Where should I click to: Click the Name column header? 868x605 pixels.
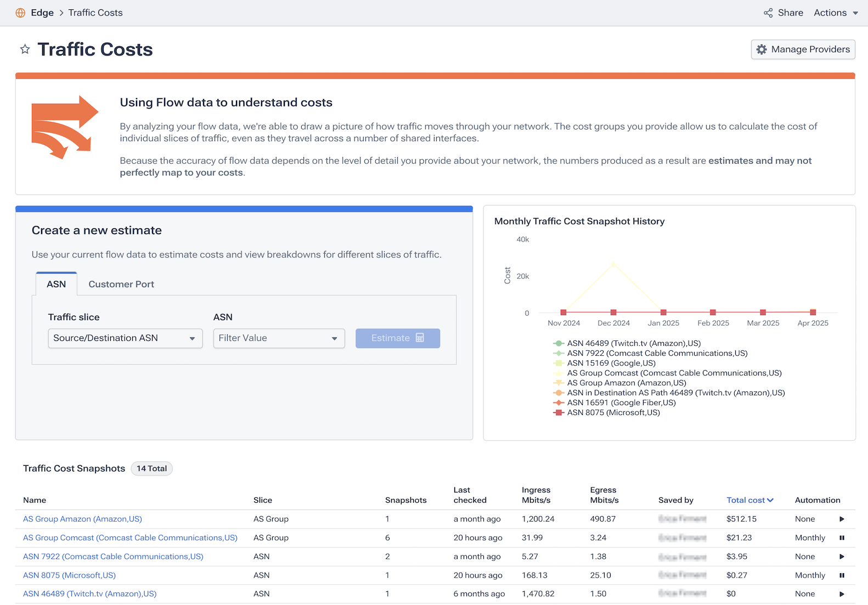click(x=35, y=500)
